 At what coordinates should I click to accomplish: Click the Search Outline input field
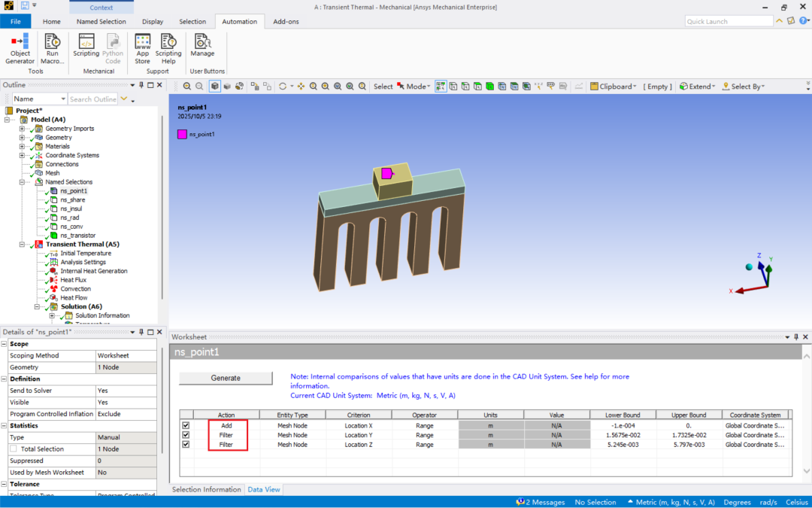[92, 99]
